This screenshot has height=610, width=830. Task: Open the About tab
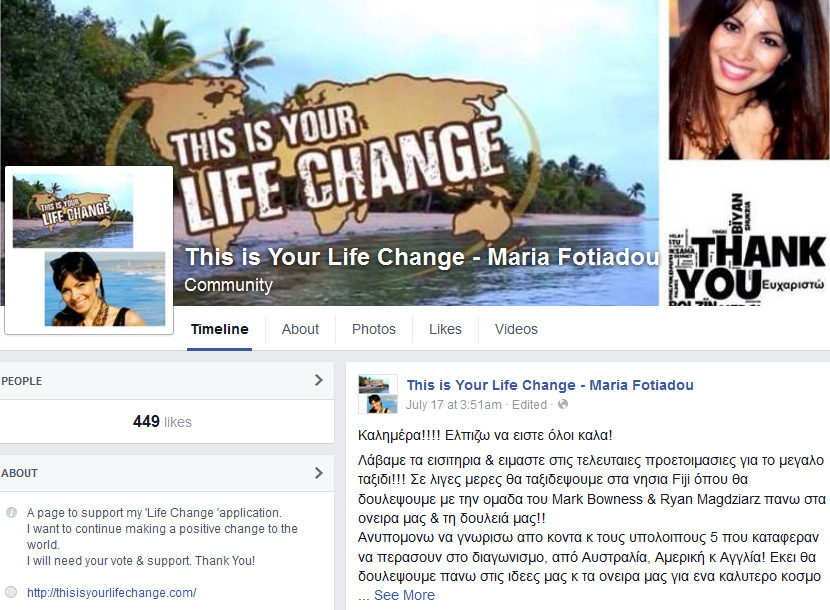tap(300, 329)
